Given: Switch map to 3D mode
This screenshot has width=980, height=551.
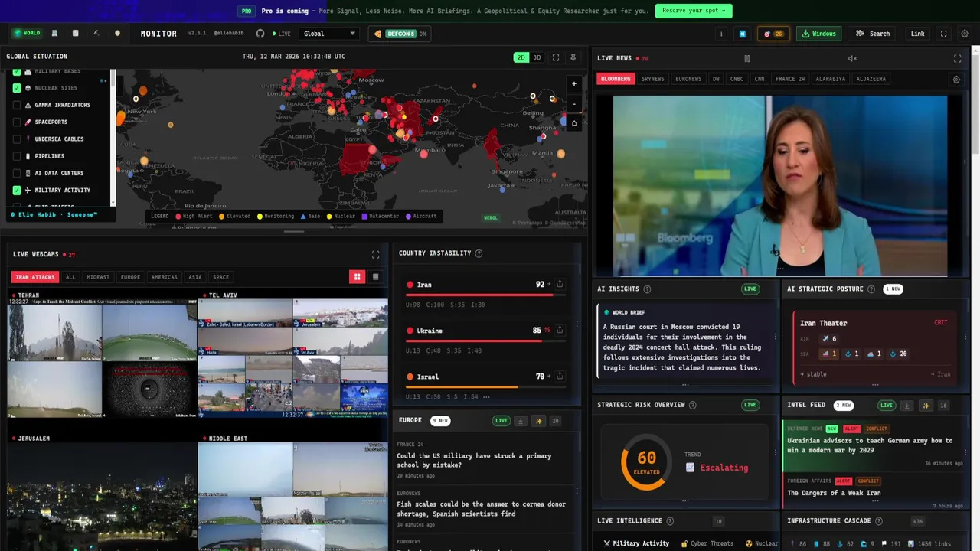Looking at the screenshot, I should point(537,57).
